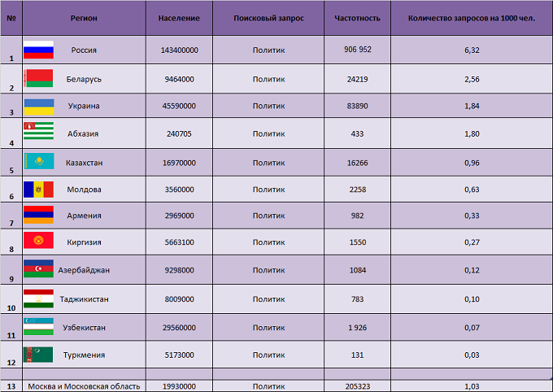Select the 6,32 requests-per-1000 cell
Screen dimensions: 553x392
[x=472, y=50]
